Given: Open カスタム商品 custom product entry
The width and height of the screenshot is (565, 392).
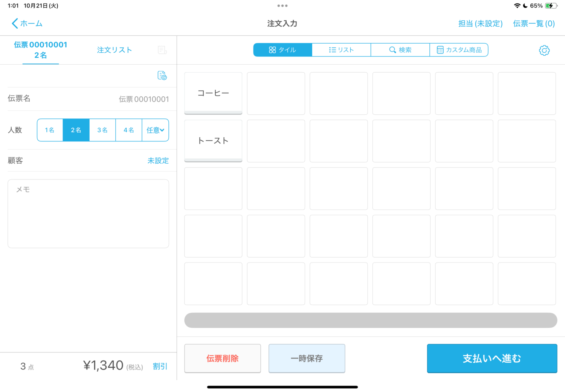Looking at the screenshot, I should (x=459, y=50).
